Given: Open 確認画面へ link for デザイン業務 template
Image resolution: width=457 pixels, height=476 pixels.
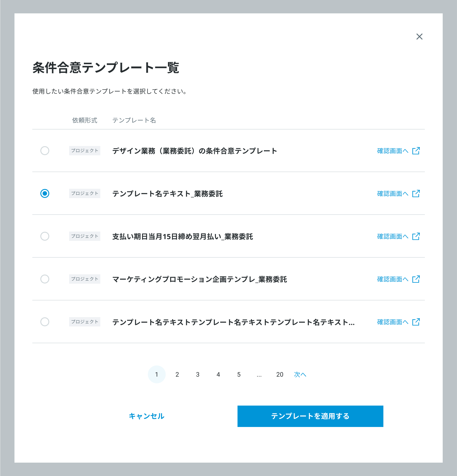Looking at the screenshot, I should click(x=392, y=151).
